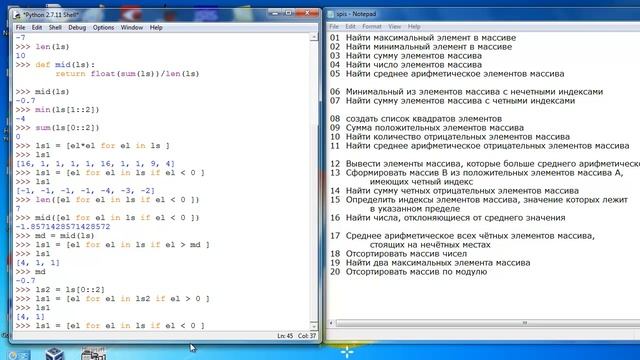The image size is (640, 360).
Task: Click Notepad line 01 'Найти максимальный элемент'
Action: coord(423,38)
